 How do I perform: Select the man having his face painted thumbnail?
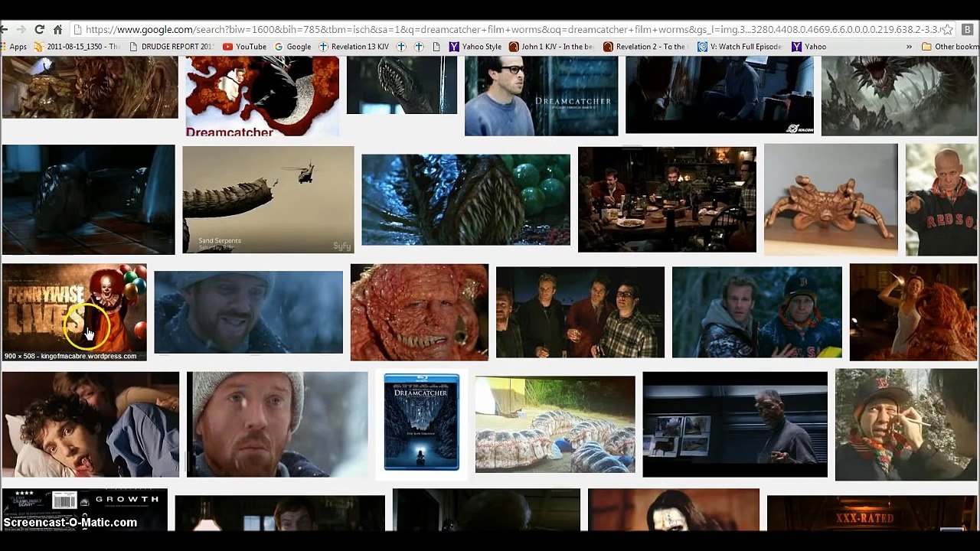point(906,425)
